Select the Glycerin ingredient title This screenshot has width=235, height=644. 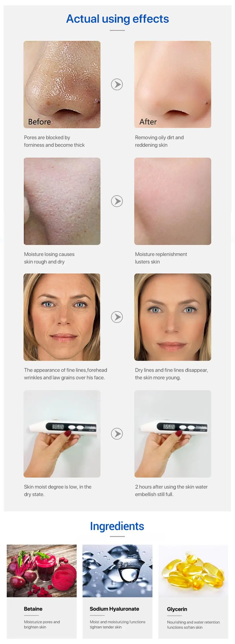(177, 609)
